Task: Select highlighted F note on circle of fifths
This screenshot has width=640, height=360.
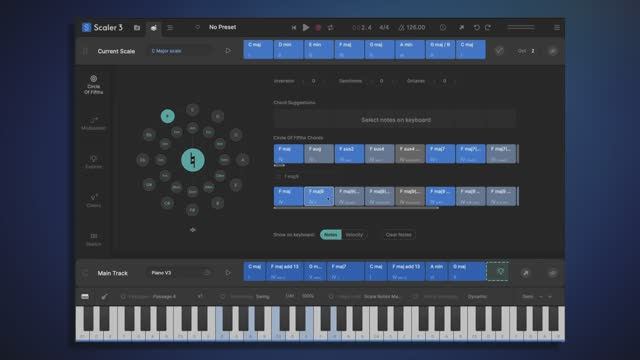Action: [x=167, y=116]
